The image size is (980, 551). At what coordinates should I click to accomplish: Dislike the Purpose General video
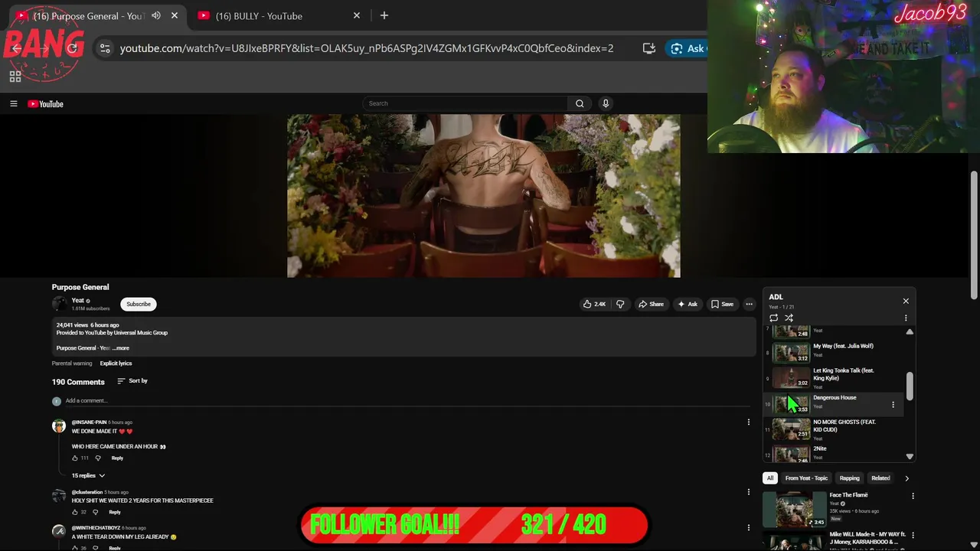(620, 304)
